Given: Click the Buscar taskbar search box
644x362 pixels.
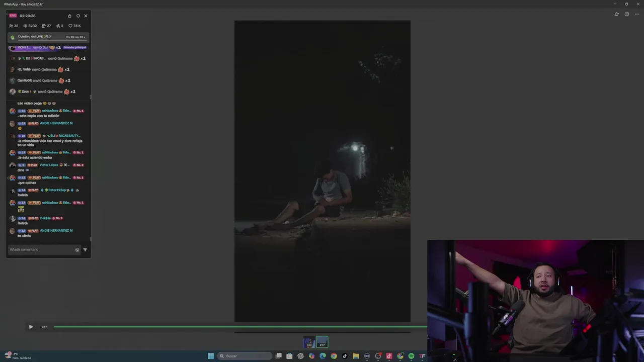Looking at the screenshot, I should (x=245, y=356).
